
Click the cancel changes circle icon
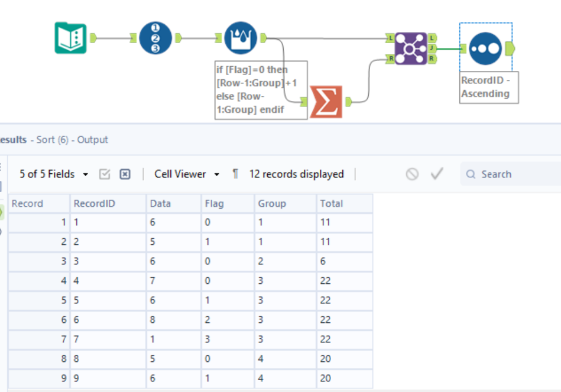tap(412, 174)
